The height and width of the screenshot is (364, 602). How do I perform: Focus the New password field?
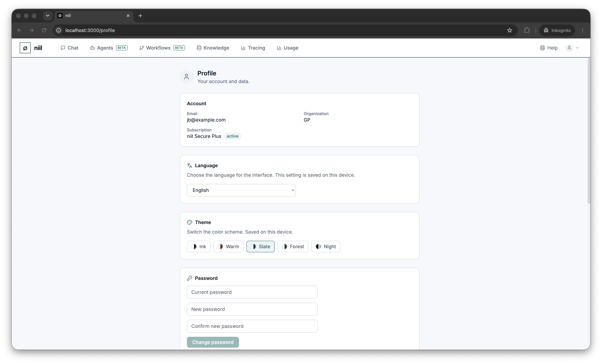(x=252, y=309)
